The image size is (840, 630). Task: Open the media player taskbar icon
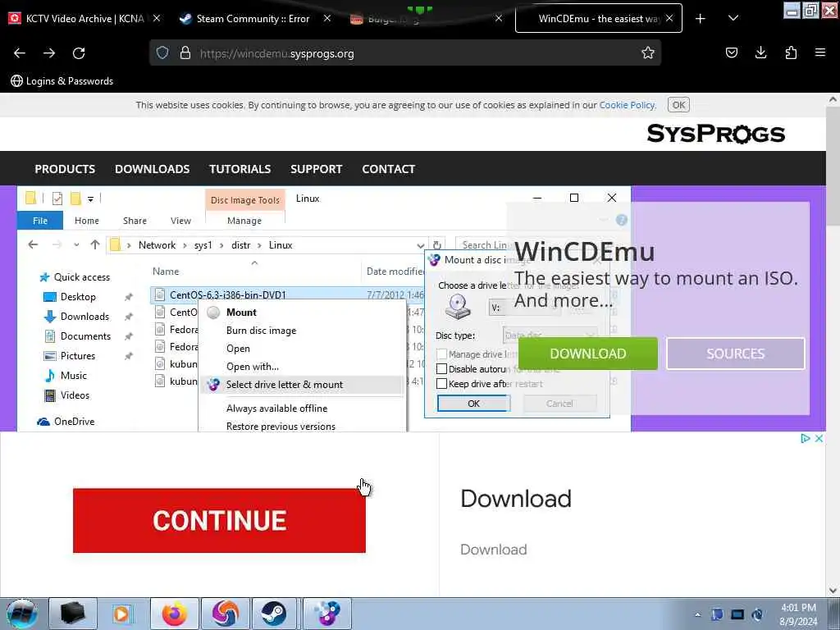[121, 614]
